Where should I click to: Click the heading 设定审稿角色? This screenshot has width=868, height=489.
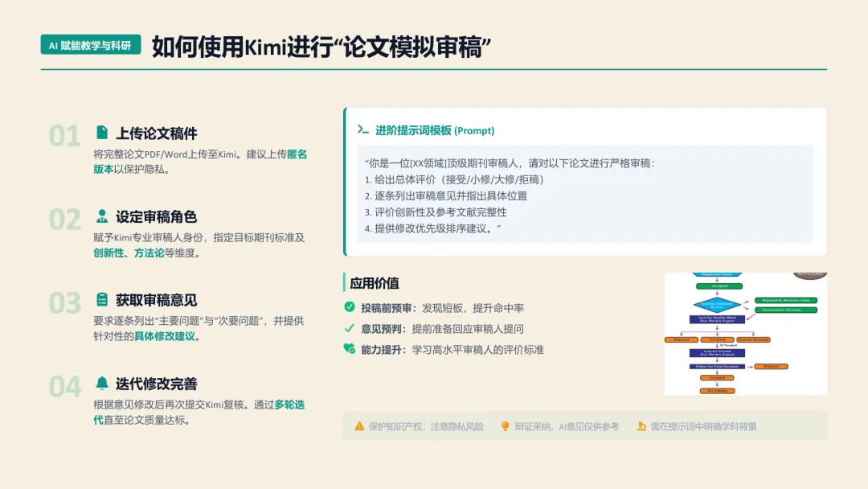(x=157, y=217)
